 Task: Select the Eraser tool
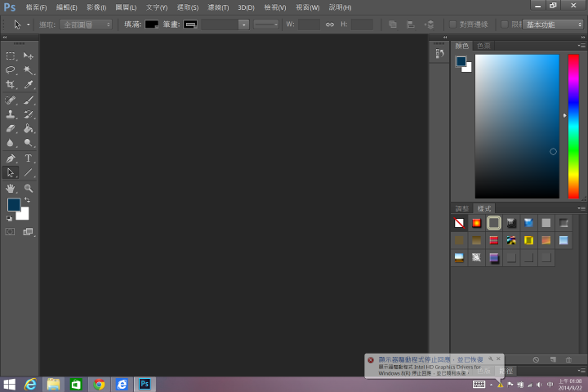click(11, 129)
